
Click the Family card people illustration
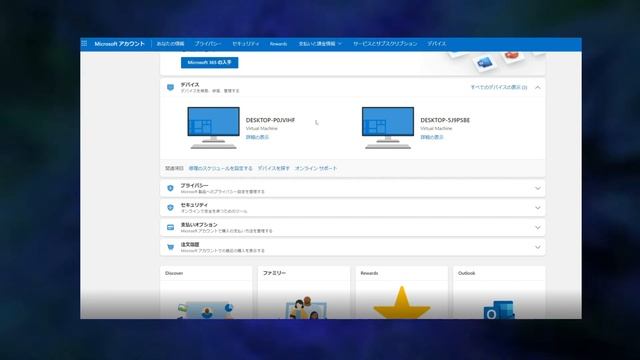click(x=305, y=308)
